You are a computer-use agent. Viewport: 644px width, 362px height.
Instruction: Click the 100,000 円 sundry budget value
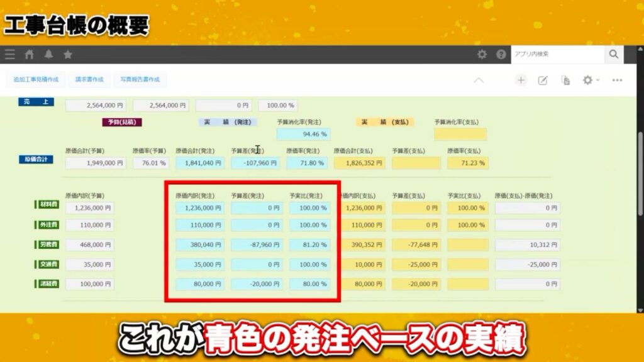click(90, 284)
